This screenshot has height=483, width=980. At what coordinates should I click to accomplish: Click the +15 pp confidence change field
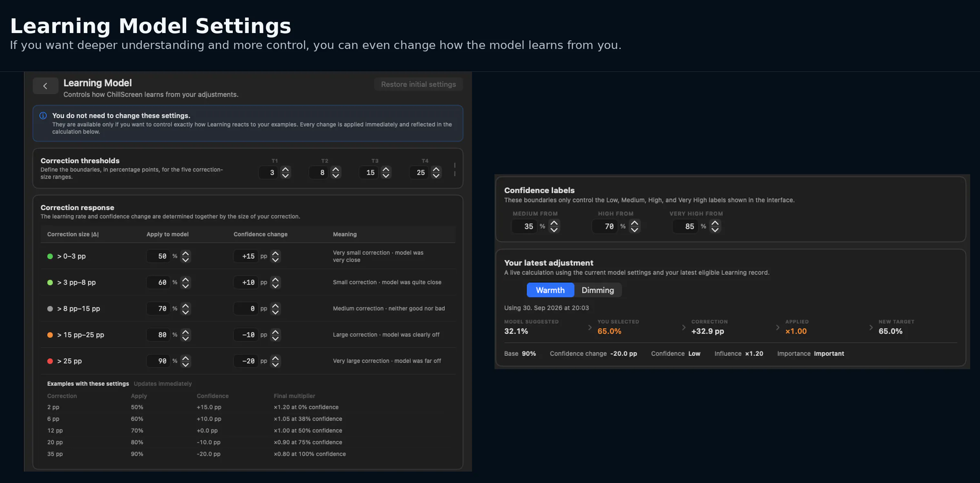coord(246,256)
